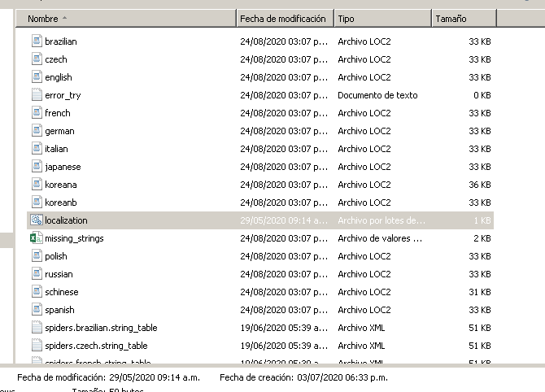Select the koreana file icon
Image resolution: width=545 pixels, height=392 pixels.
(37, 185)
